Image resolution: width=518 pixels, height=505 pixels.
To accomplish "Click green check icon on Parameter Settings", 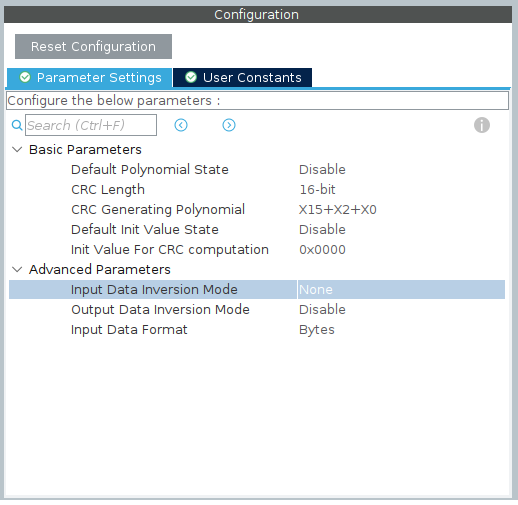I will click(x=25, y=77).
